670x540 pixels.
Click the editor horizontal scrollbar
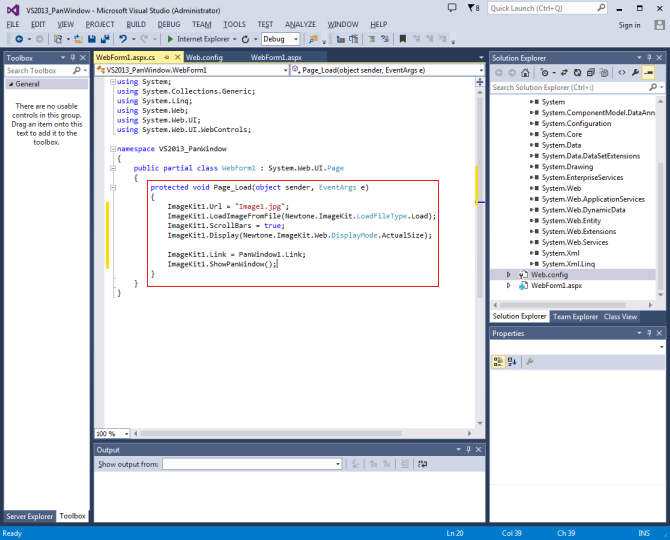[x=271, y=434]
